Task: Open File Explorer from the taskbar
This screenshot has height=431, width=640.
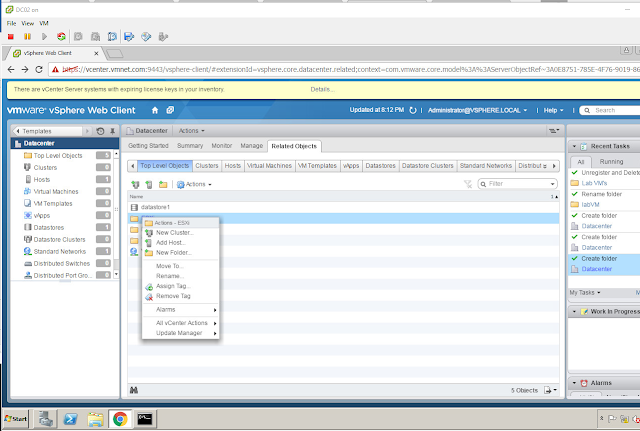Action: [x=96, y=419]
